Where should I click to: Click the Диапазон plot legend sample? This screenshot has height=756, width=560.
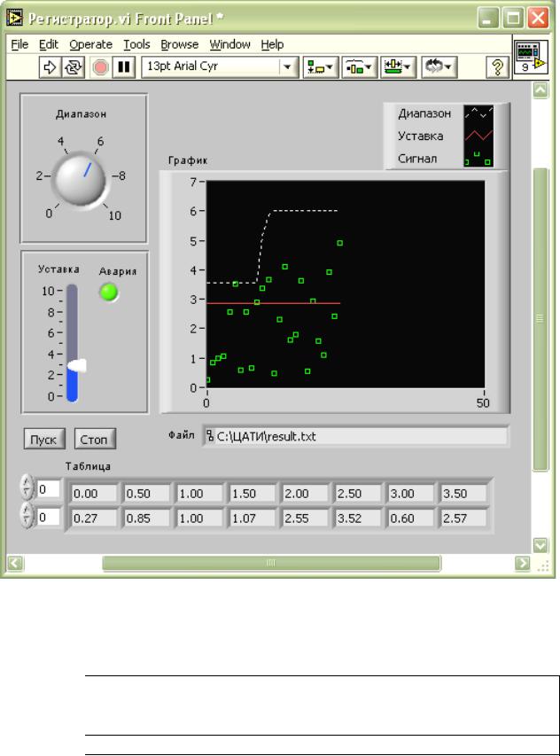(478, 113)
